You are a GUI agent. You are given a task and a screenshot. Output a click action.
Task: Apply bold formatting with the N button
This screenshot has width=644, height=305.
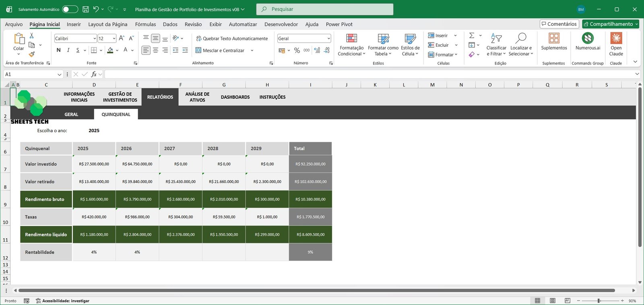[x=59, y=50]
